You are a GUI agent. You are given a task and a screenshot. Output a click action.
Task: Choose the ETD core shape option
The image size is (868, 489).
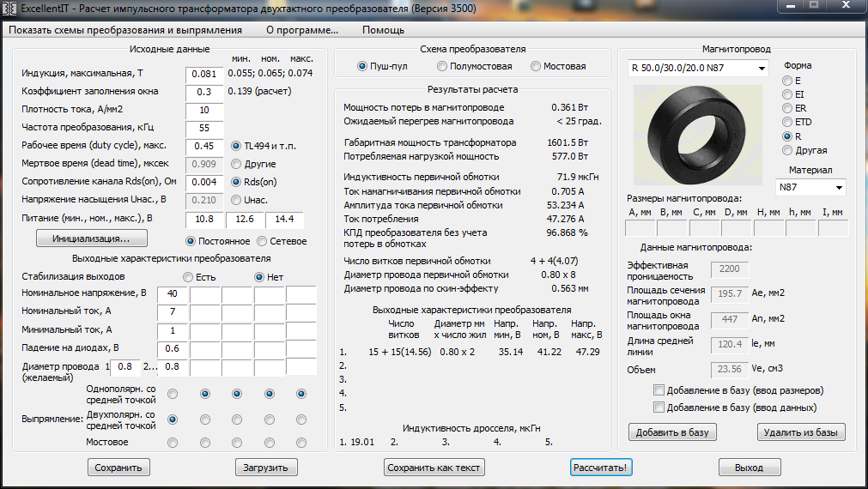(x=786, y=123)
